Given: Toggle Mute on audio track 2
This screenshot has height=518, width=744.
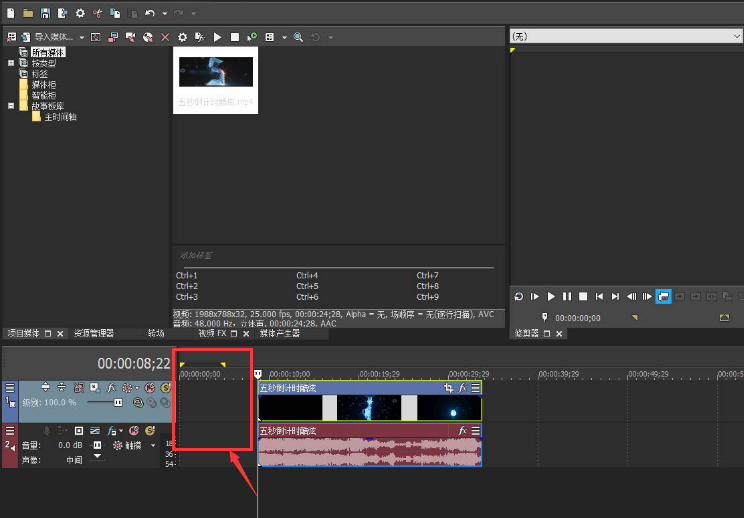Looking at the screenshot, I should click(x=134, y=431).
